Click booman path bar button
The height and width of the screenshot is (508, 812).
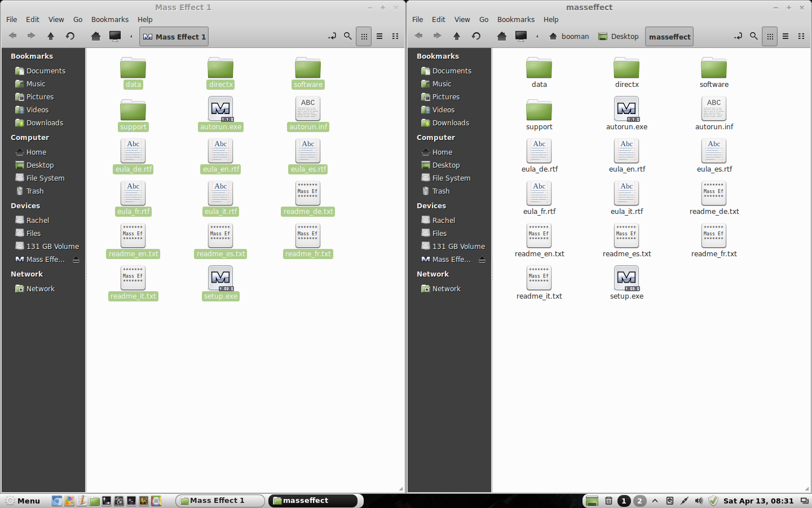pyautogui.click(x=569, y=37)
